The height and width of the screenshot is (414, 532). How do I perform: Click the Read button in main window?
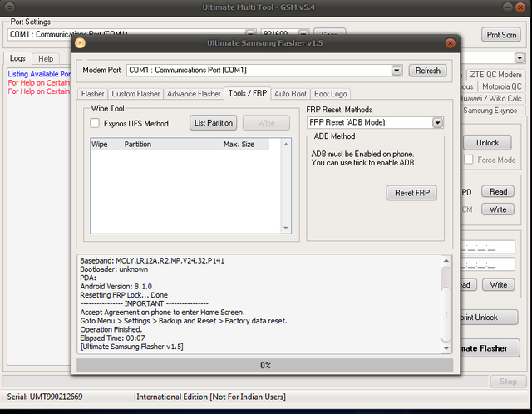pos(498,192)
